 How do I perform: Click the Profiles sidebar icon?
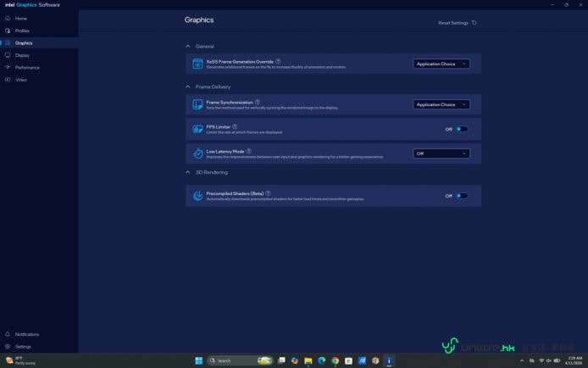(8, 31)
